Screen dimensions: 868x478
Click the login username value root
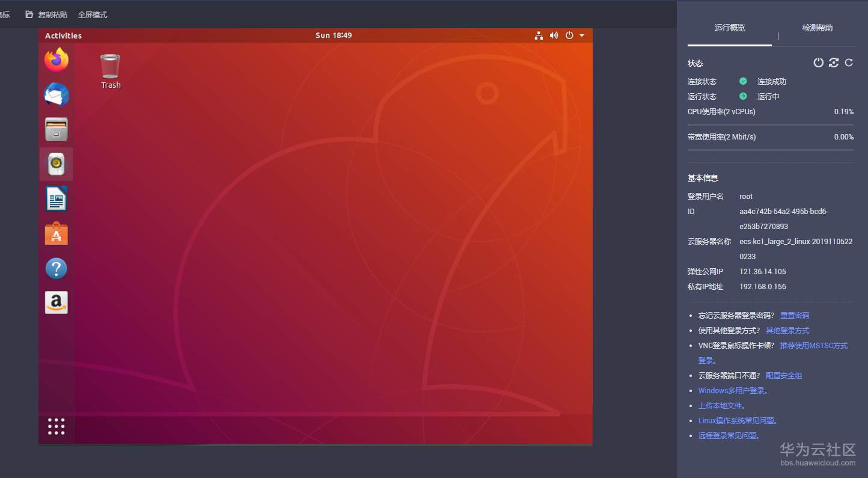[746, 196]
